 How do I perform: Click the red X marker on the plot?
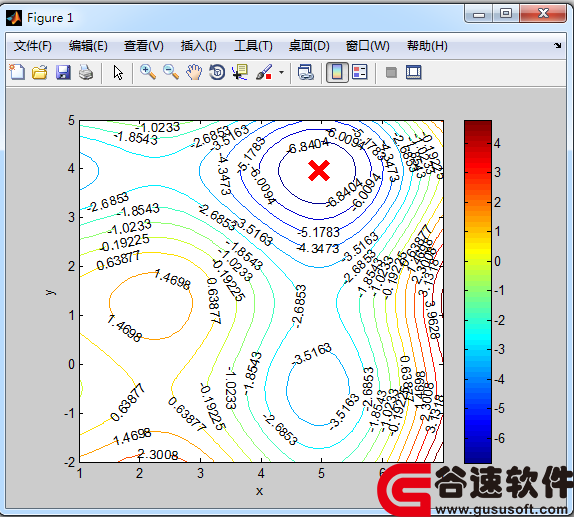tap(319, 170)
